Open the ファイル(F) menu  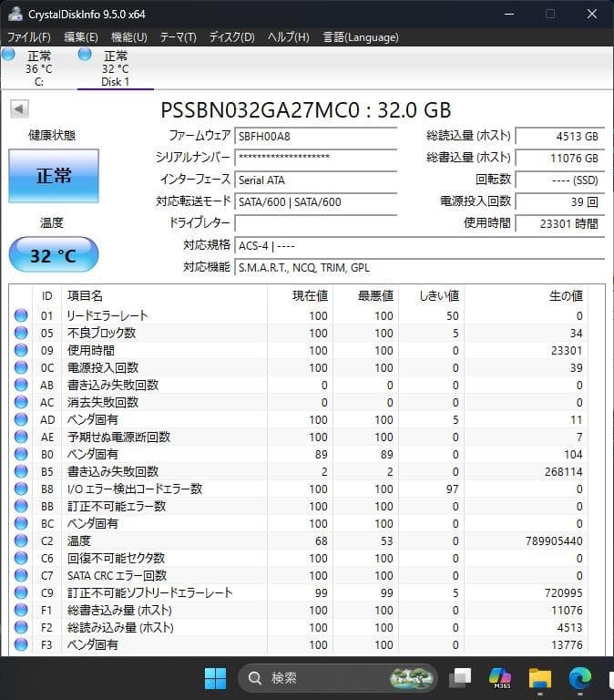pos(28,37)
